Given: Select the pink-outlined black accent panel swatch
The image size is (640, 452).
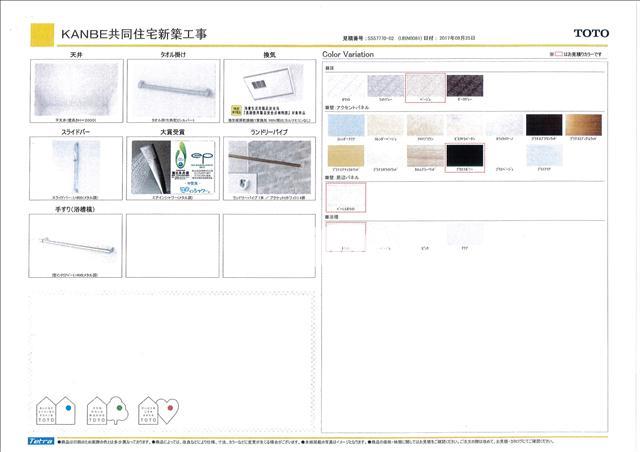Looking at the screenshot, I should click(x=465, y=158).
